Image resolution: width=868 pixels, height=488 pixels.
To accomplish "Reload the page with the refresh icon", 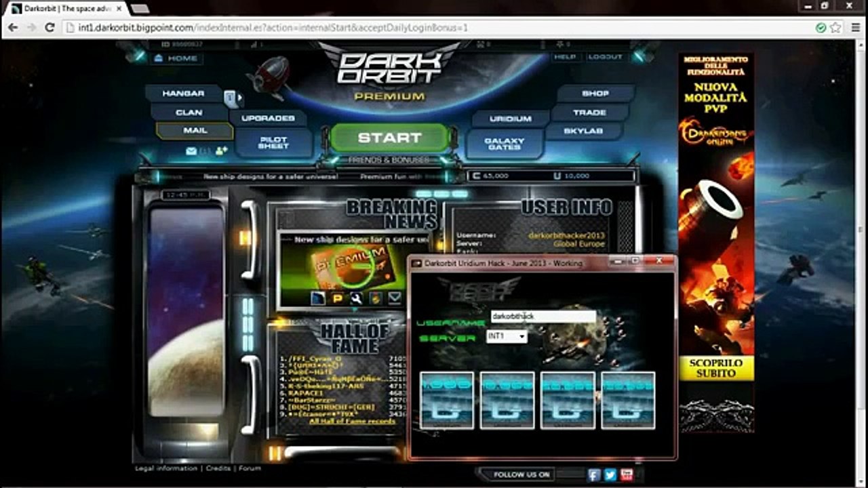I will [50, 28].
